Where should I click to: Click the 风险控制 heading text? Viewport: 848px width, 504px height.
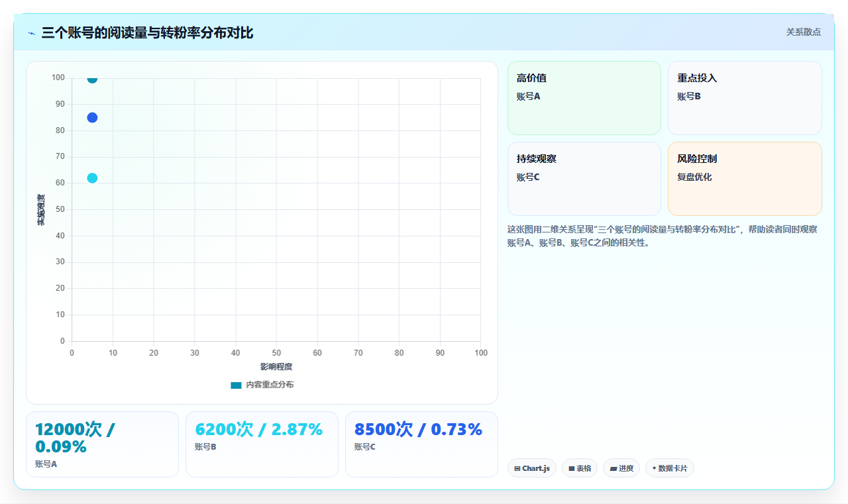[697, 159]
